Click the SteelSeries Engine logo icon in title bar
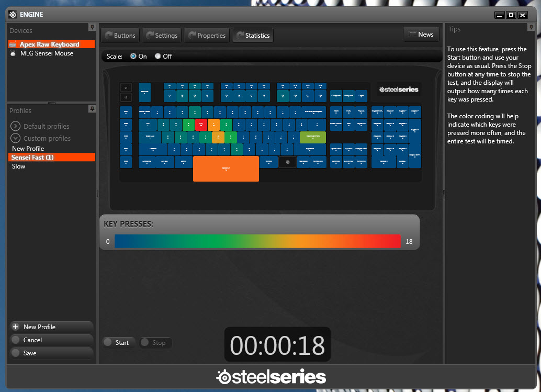 point(13,15)
